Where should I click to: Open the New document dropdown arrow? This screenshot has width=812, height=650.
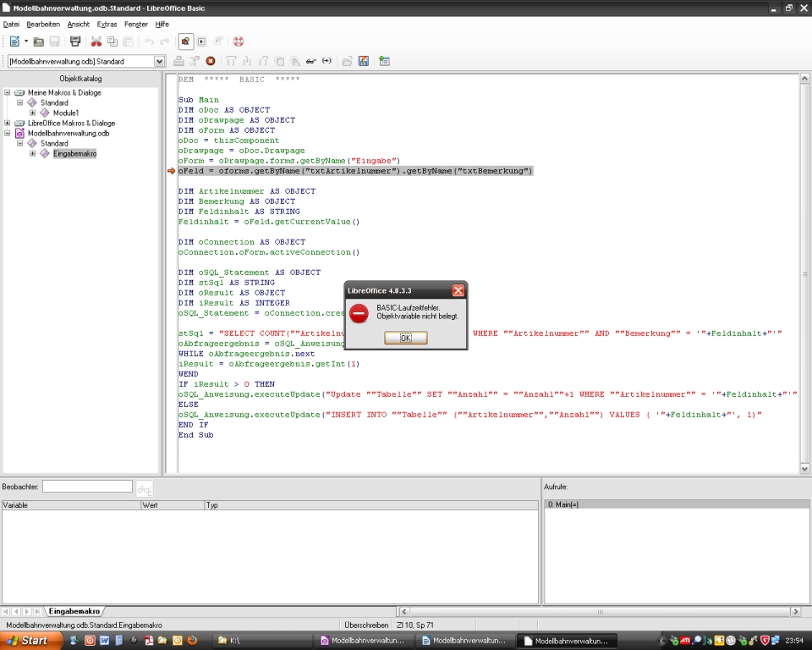(26, 41)
